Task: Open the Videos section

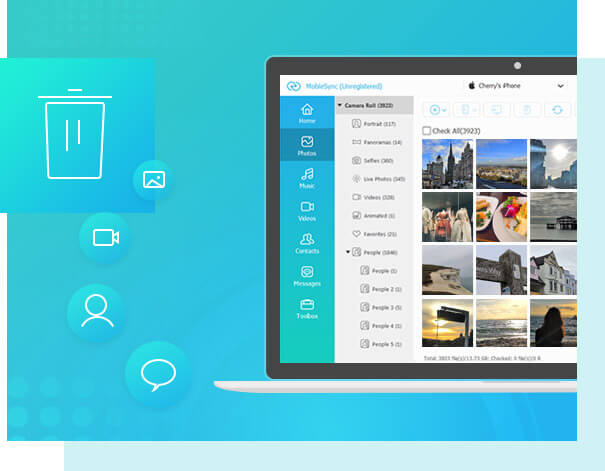Action: tap(307, 210)
